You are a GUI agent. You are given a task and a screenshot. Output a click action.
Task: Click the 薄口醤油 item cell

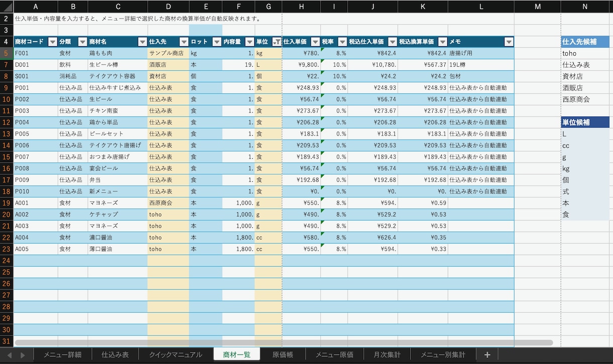tap(118, 249)
